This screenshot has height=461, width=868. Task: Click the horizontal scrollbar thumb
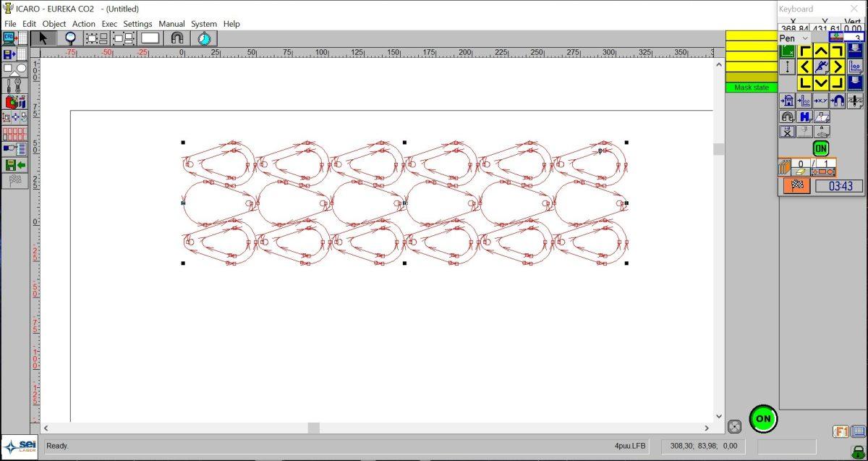[313, 428]
